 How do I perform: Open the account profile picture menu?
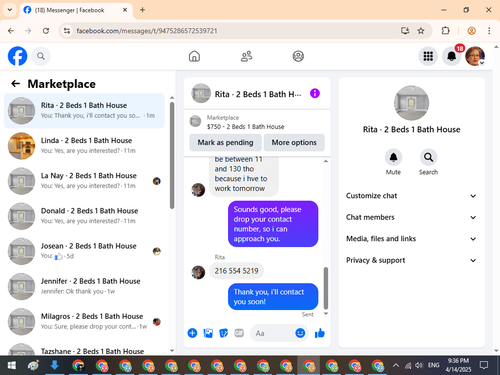[x=475, y=56]
